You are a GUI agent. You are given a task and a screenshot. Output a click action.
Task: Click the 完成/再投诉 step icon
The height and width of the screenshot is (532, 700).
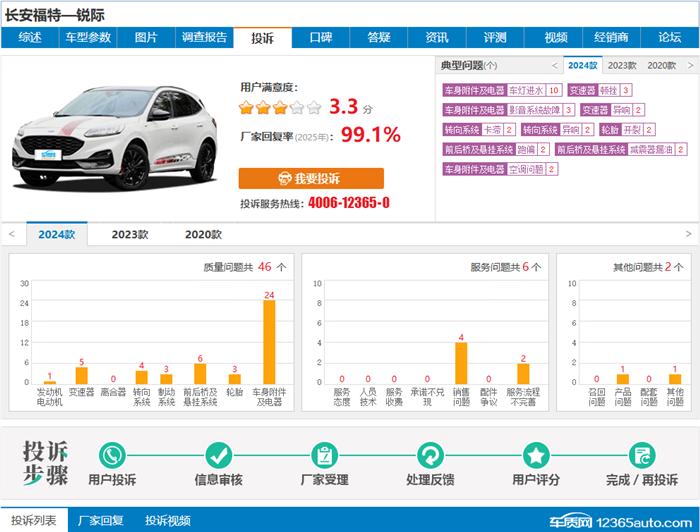pos(641,456)
